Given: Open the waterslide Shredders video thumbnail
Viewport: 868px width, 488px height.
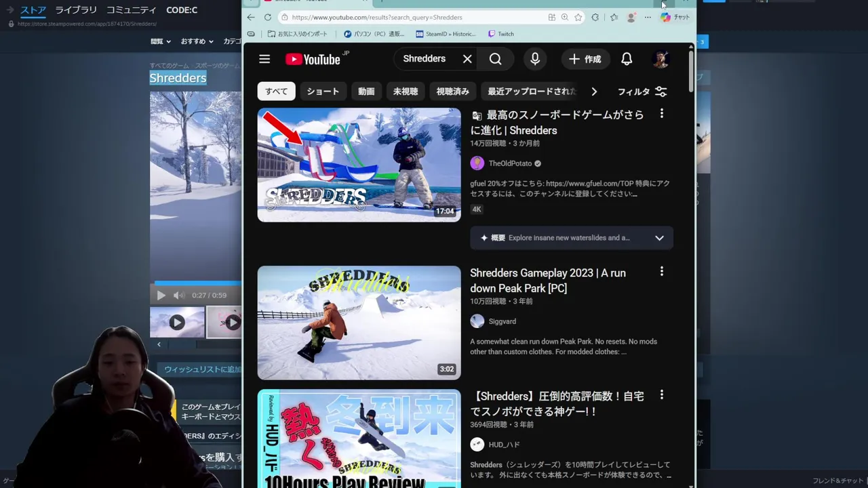Looking at the screenshot, I should [359, 165].
